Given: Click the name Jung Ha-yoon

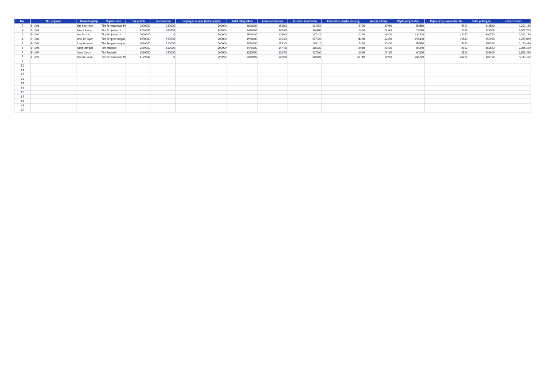Looking at the screenshot, I should coord(89,44).
